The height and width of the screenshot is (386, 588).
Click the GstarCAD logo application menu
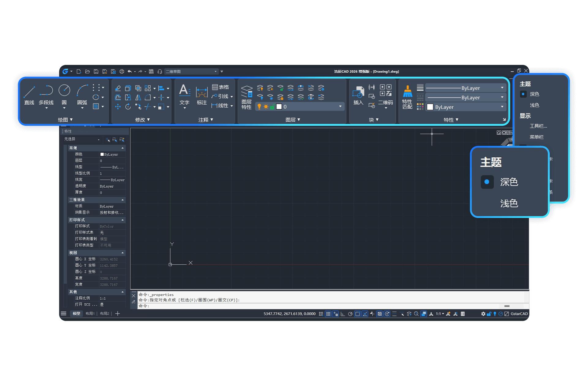point(65,71)
